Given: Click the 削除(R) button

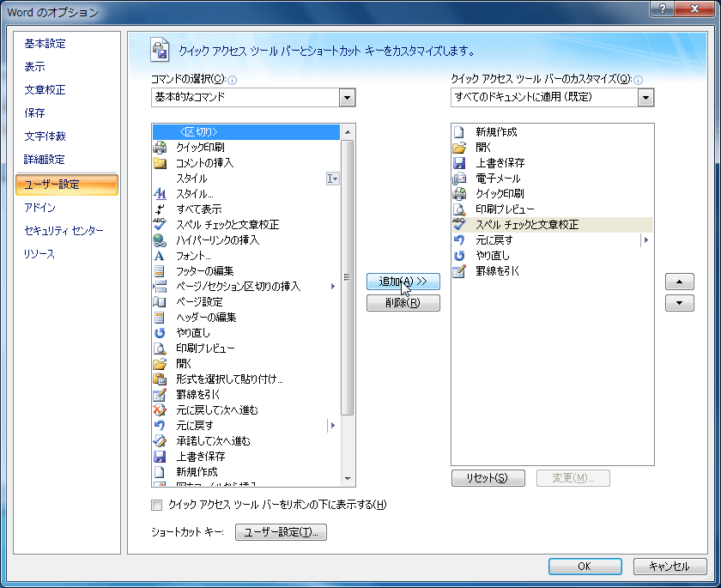Looking at the screenshot, I should (403, 303).
